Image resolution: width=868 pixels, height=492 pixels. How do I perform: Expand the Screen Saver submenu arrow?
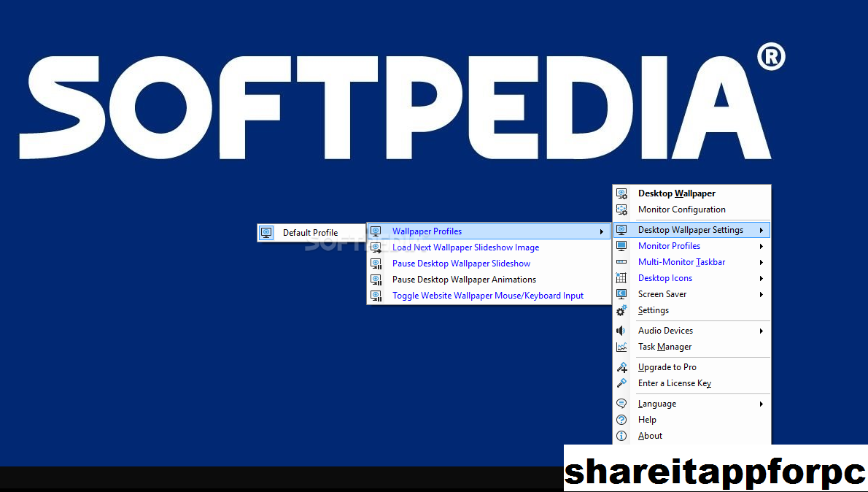[x=761, y=294]
